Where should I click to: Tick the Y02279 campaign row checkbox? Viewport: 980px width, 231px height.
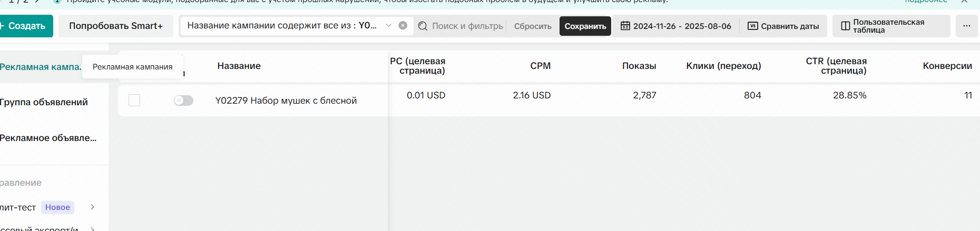[134, 100]
